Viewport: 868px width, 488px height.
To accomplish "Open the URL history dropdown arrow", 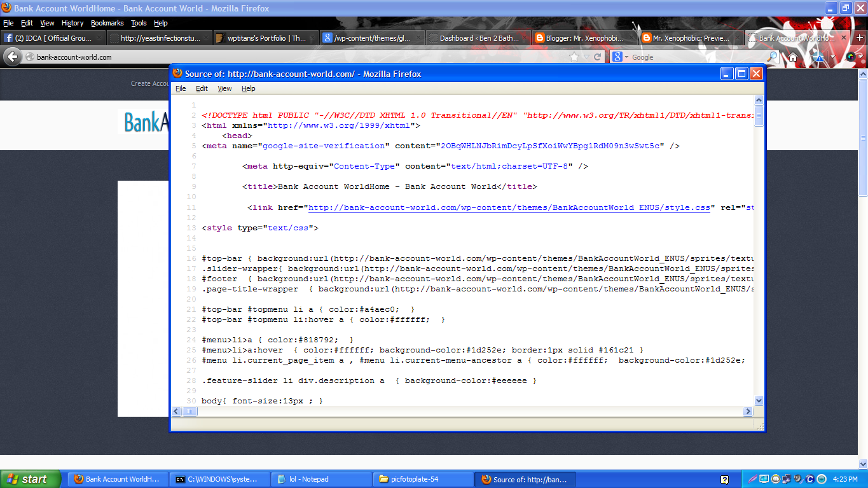I will click(586, 57).
